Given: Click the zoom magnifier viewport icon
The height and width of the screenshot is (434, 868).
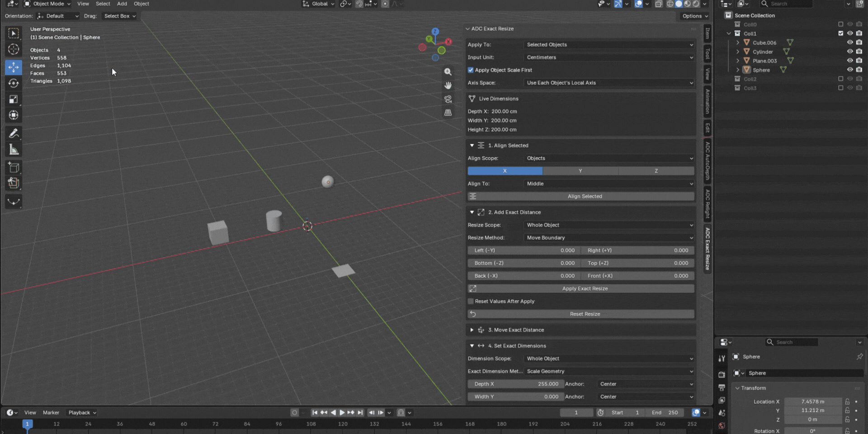Looking at the screenshot, I should (x=448, y=72).
